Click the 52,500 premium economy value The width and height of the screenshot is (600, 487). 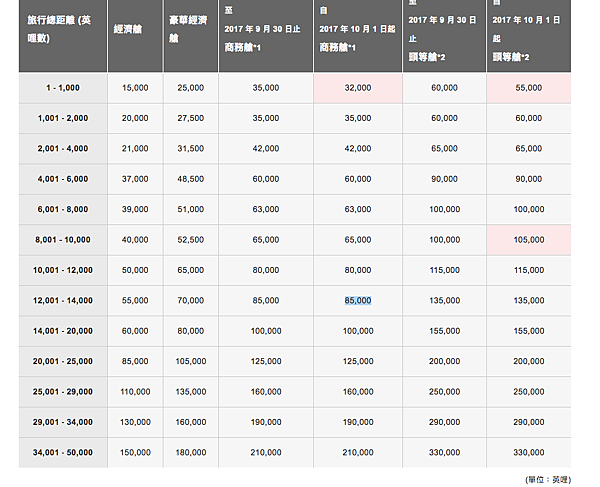click(x=191, y=240)
